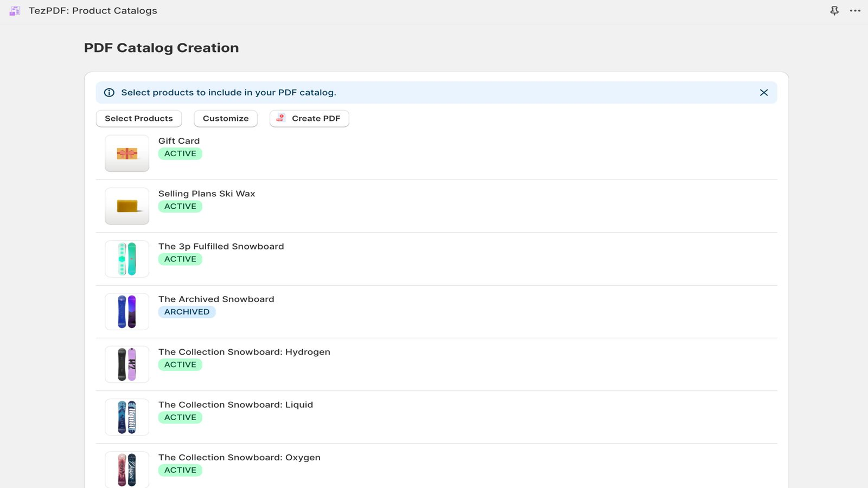Open the Customize options
868x488 pixels.
(226, 118)
